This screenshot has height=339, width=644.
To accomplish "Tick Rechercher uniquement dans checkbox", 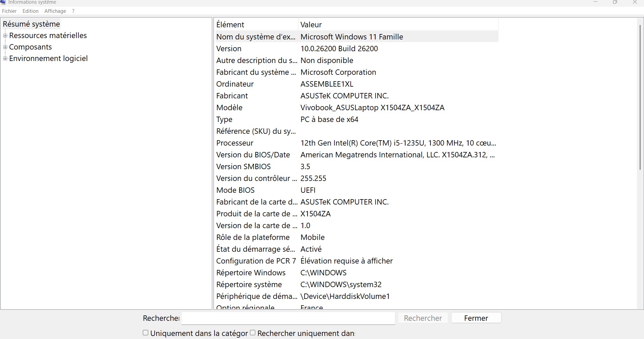I will 253,333.
